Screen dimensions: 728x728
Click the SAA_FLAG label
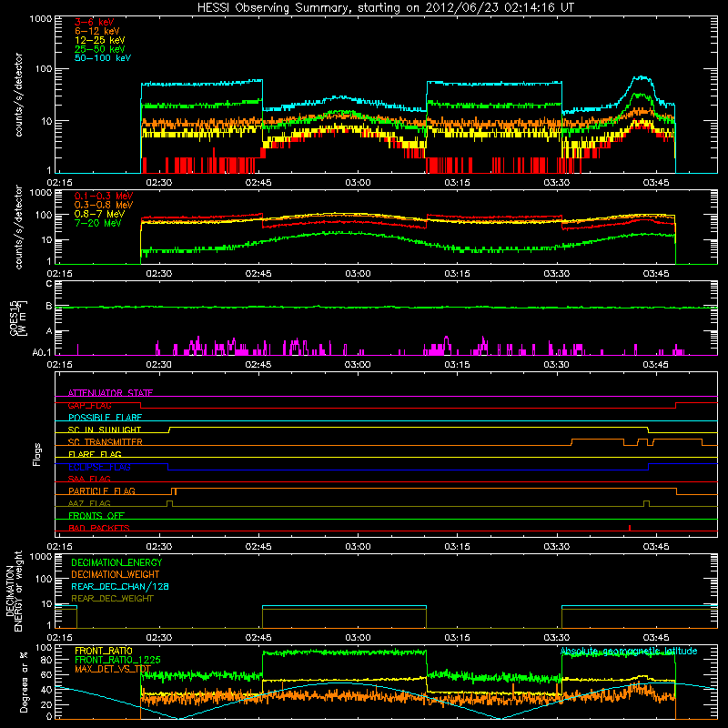89,479
